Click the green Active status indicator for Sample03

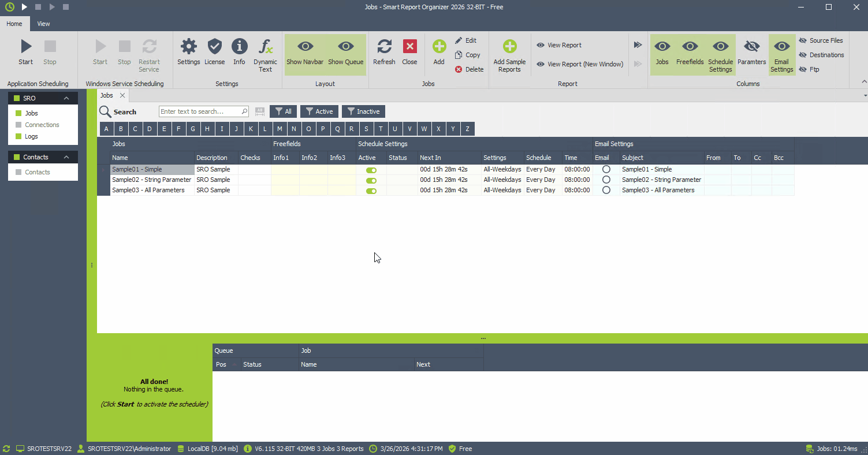click(x=371, y=190)
